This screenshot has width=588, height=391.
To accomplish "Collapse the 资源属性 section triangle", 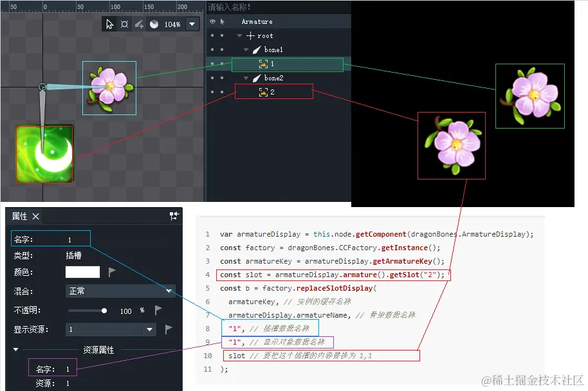I will pyautogui.click(x=15, y=349).
